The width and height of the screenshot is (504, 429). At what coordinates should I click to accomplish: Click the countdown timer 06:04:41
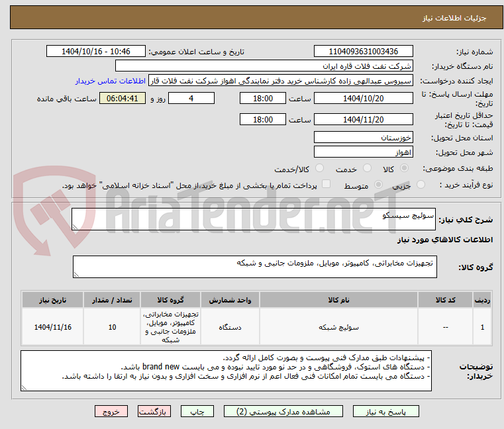(x=122, y=99)
